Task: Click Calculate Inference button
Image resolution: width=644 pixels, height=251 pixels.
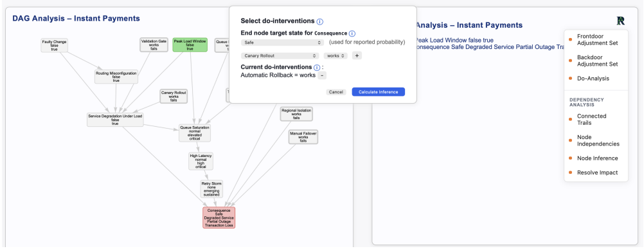Action: click(x=379, y=92)
